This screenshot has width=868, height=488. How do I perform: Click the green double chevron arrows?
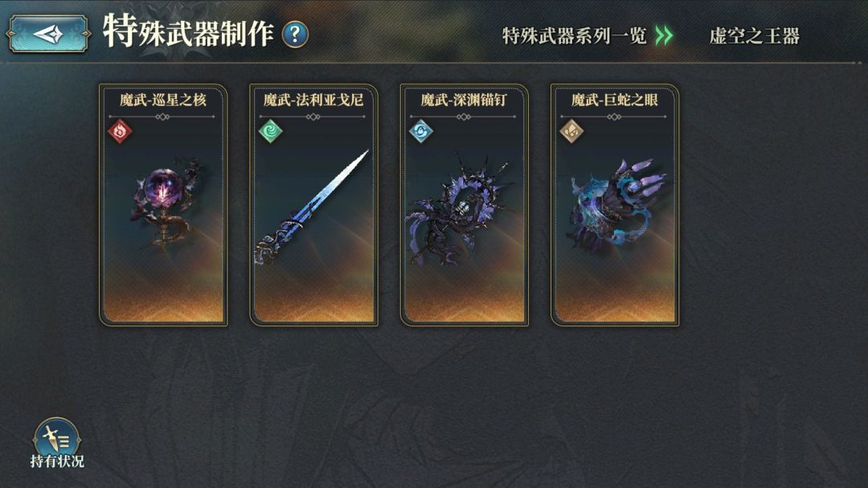[x=664, y=36]
